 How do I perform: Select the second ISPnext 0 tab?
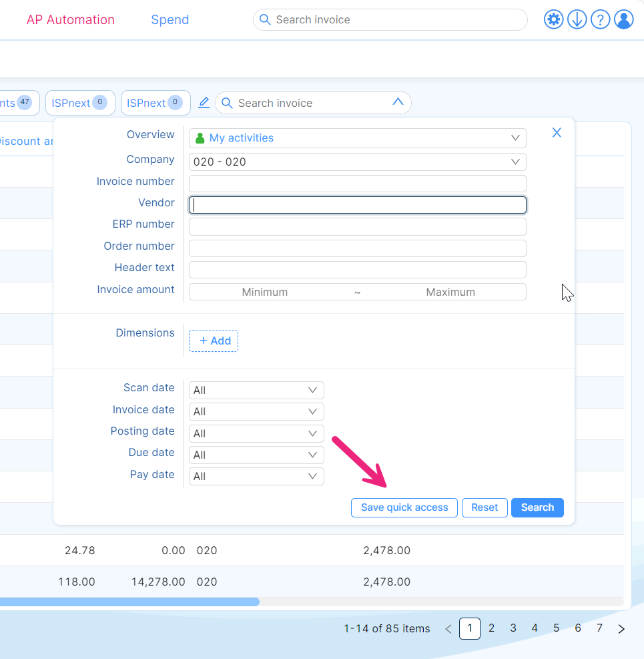(x=155, y=103)
